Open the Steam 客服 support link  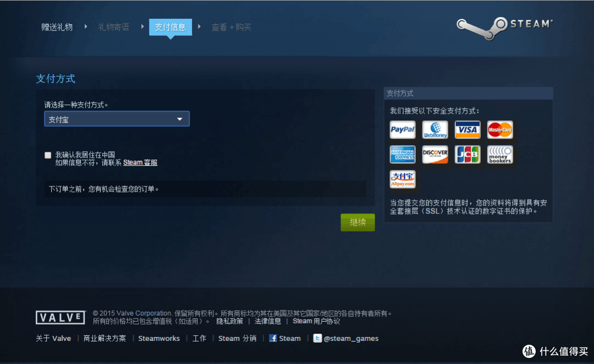tap(140, 163)
